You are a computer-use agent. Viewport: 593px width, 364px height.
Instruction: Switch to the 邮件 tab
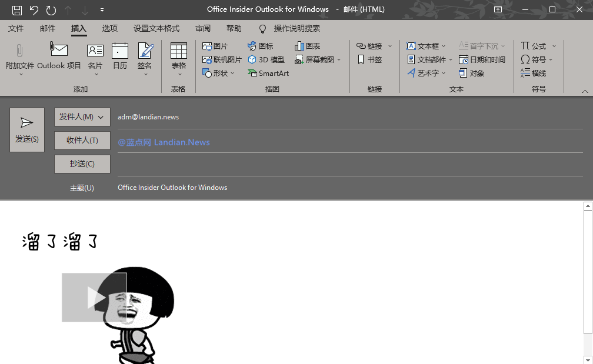click(x=48, y=28)
